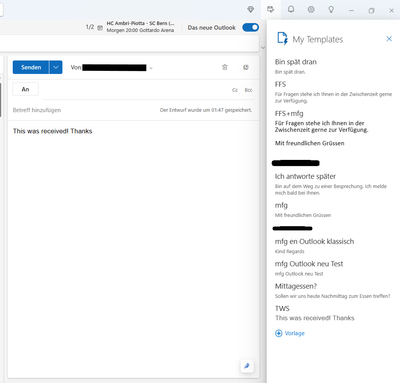This screenshot has width=400, height=383.
Task: Close the My Templates panel
Action: 389,39
